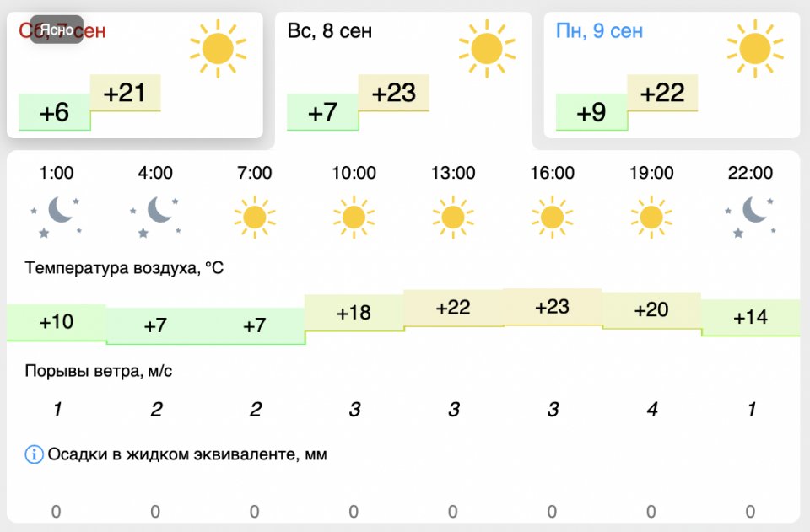Viewport: 810px width, 532px height.
Task: Click the +23 temperature bar at 16:00
Action: (552, 308)
